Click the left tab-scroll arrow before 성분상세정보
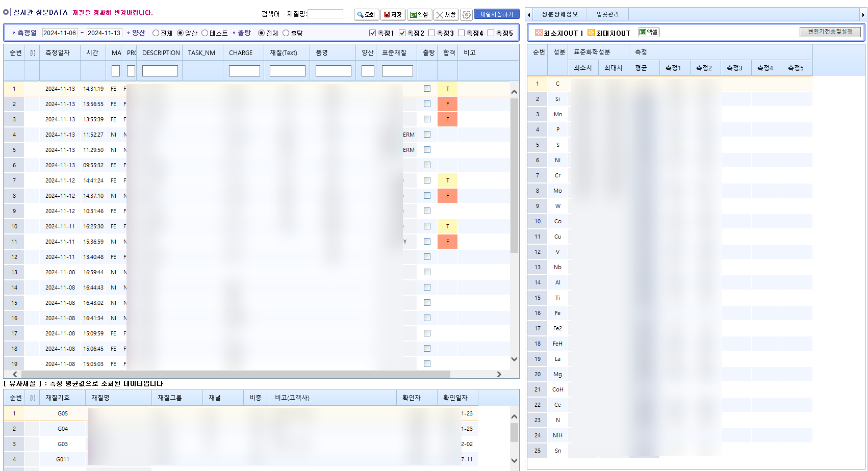The height and width of the screenshot is (471, 868). (529, 15)
